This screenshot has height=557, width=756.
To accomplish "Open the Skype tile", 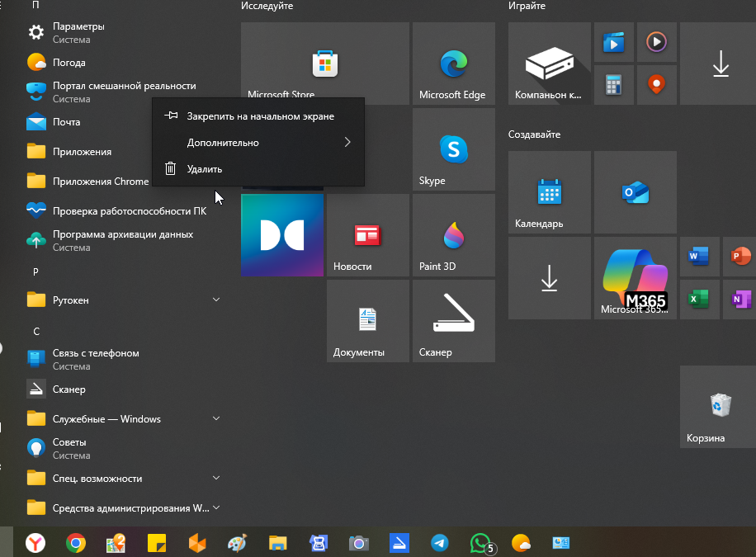I will 454,149.
